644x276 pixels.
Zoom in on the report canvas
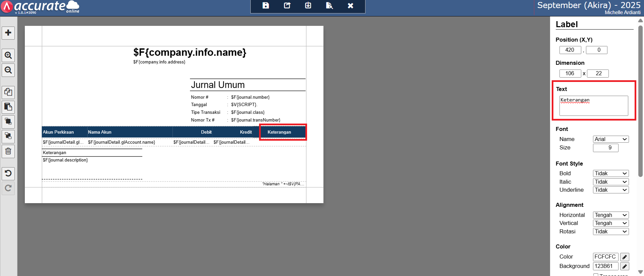(x=8, y=55)
